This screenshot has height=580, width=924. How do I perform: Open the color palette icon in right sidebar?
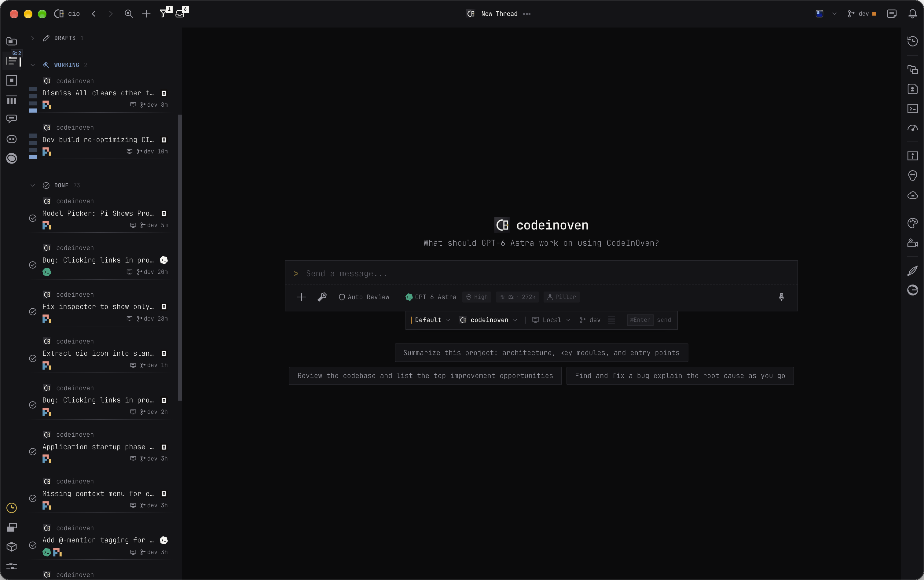[x=912, y=223]
